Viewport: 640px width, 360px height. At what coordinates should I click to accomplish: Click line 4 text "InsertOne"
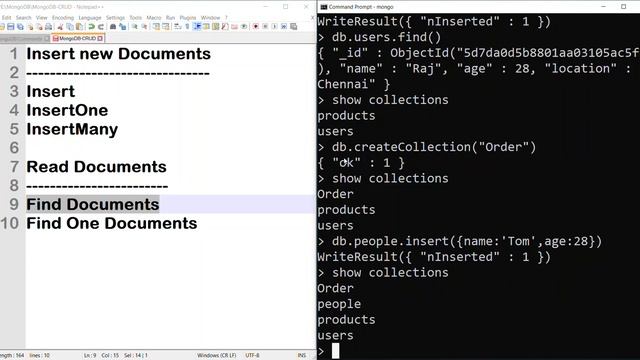[67, 110]
